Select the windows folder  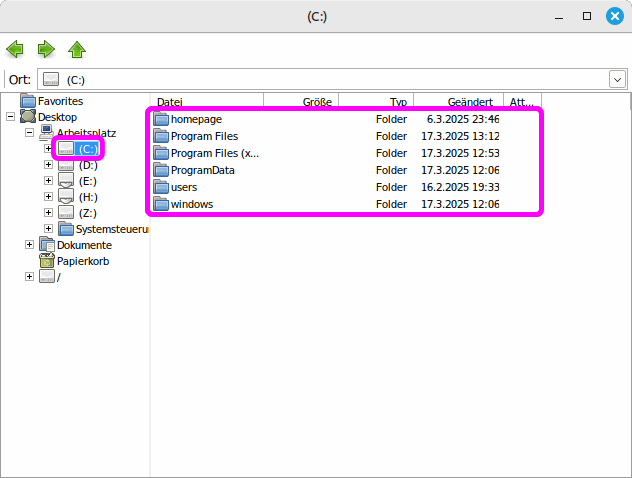coord(191,204)
